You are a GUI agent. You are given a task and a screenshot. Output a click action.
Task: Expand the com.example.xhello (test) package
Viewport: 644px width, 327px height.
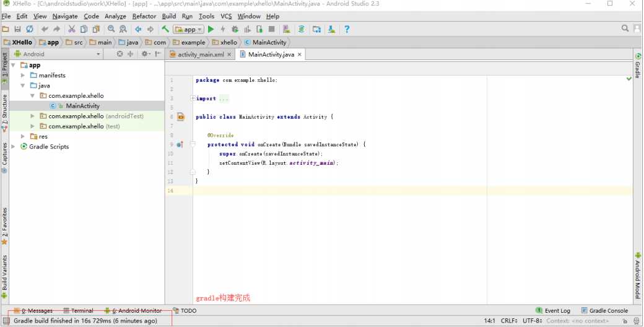pos(32,126)
